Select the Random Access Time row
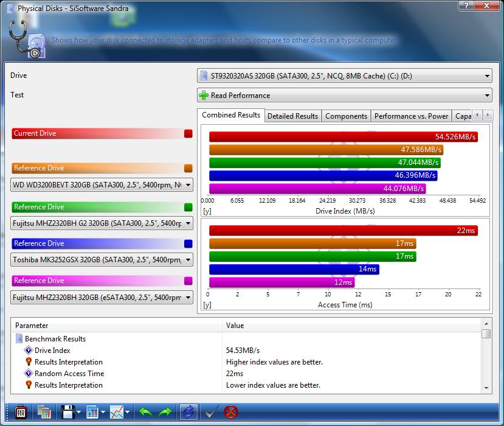Image resolution: width=504 pixels, height=426 pixels. (x=246, y=373)
